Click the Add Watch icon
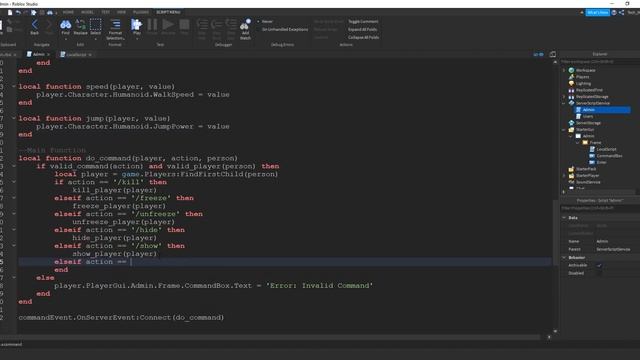The width and height of the screenshot is (640, 360). [245, 25]
